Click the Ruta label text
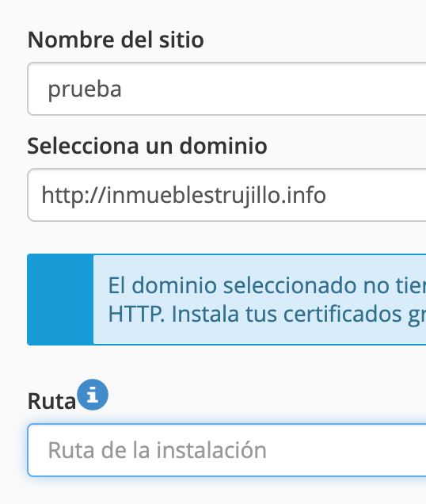426x504 pixels. click(x=51, y=401)
